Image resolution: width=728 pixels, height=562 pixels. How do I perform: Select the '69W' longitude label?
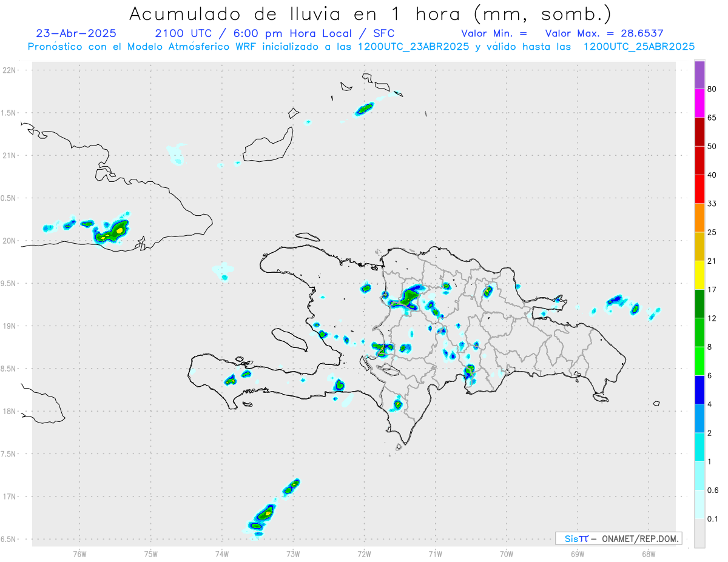pyautogui.click(x=578, y=554)
